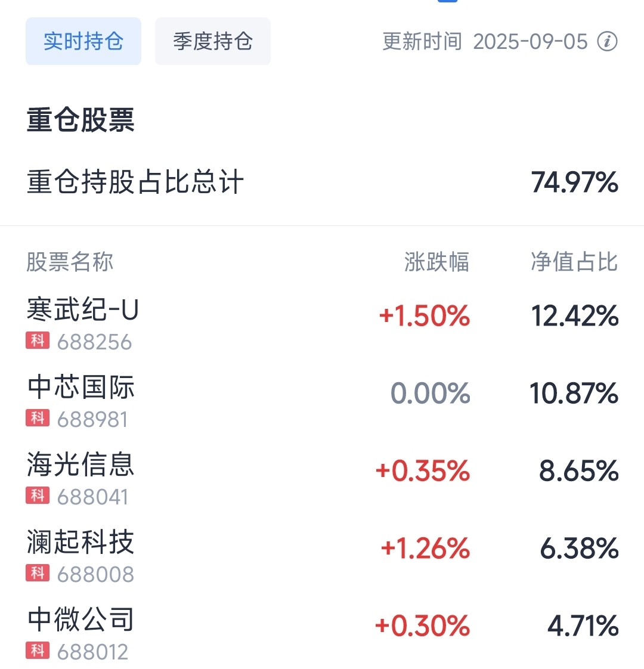This screenshot has height=669, width=644.
Task: Open the 澜起科技 stock entry
Action: pyautogui.click(x=322, y=556)
